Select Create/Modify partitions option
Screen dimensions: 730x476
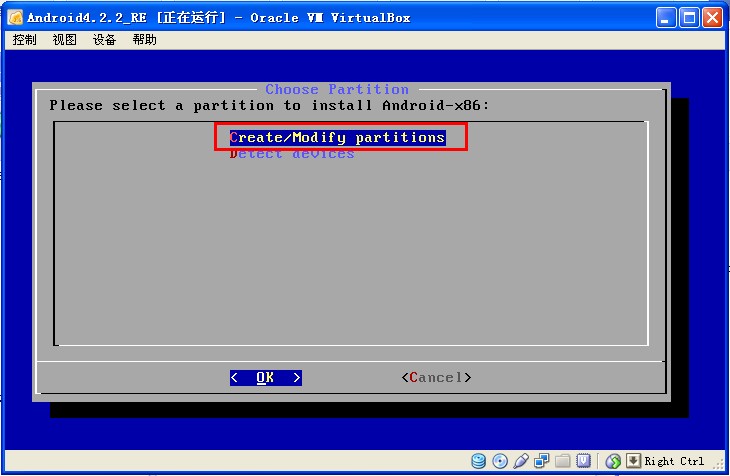point(338,137)
